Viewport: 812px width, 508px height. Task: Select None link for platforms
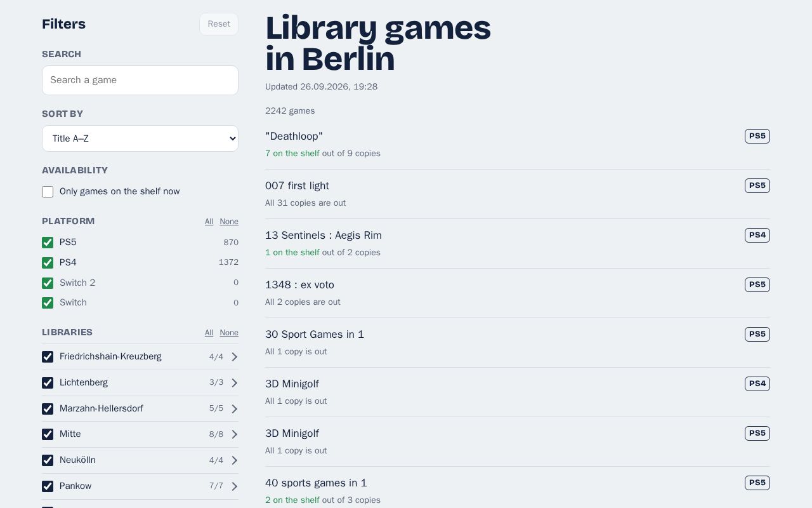(229, 222)
